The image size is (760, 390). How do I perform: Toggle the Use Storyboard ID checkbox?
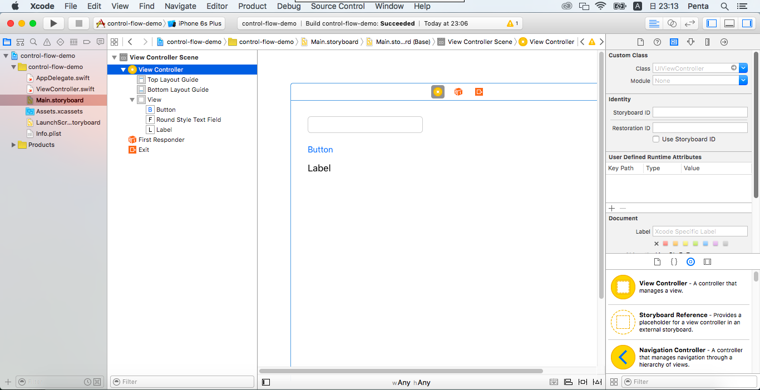[656, 139]
